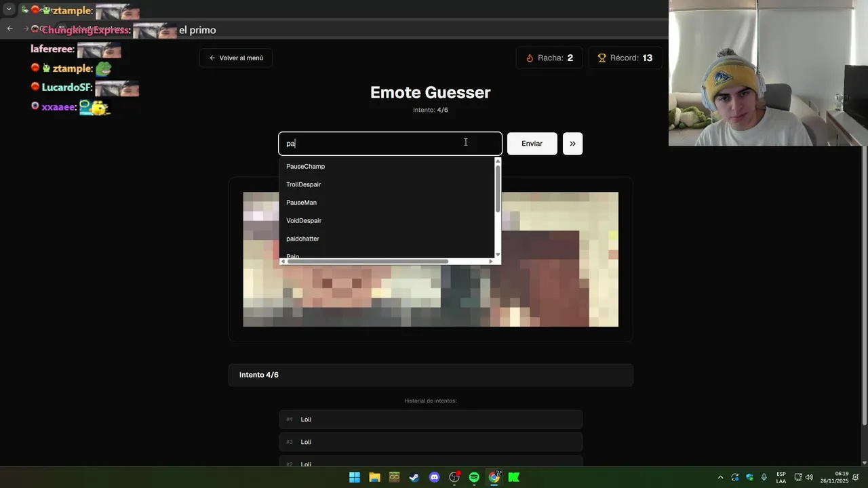
Task: Open Spotify from the taskbar
Action: click(474, 477)
